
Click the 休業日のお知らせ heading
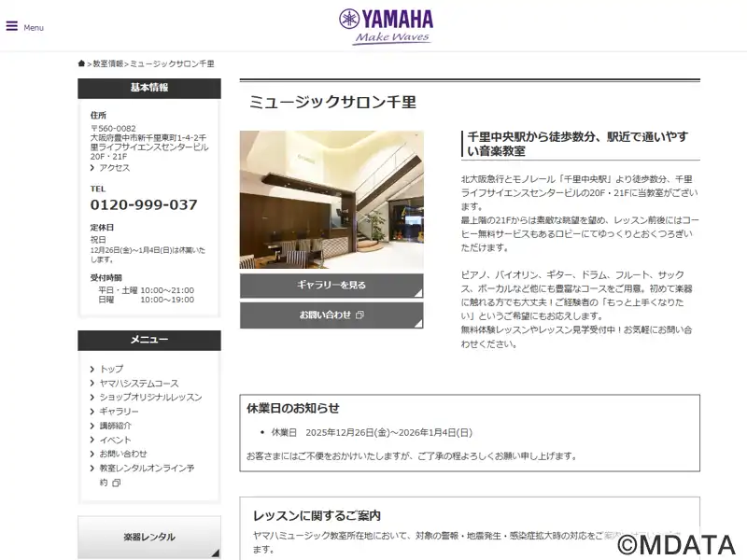293,408
